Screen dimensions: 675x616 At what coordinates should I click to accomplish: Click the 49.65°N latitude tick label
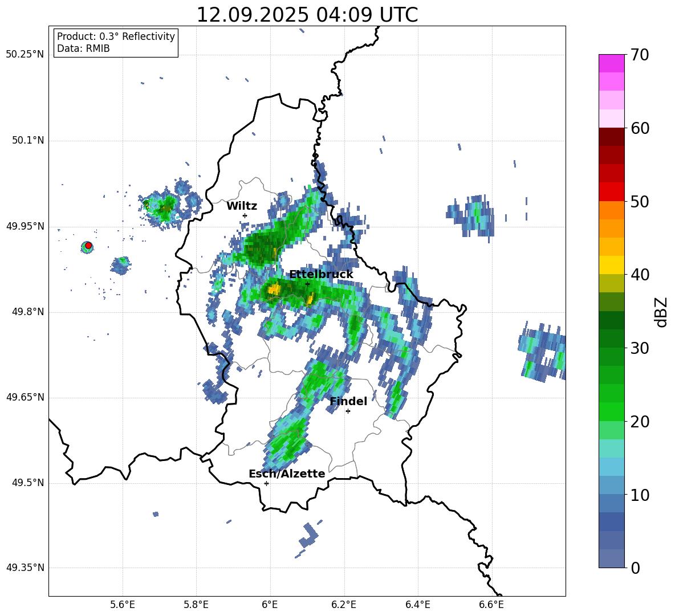tap(25, 397)
